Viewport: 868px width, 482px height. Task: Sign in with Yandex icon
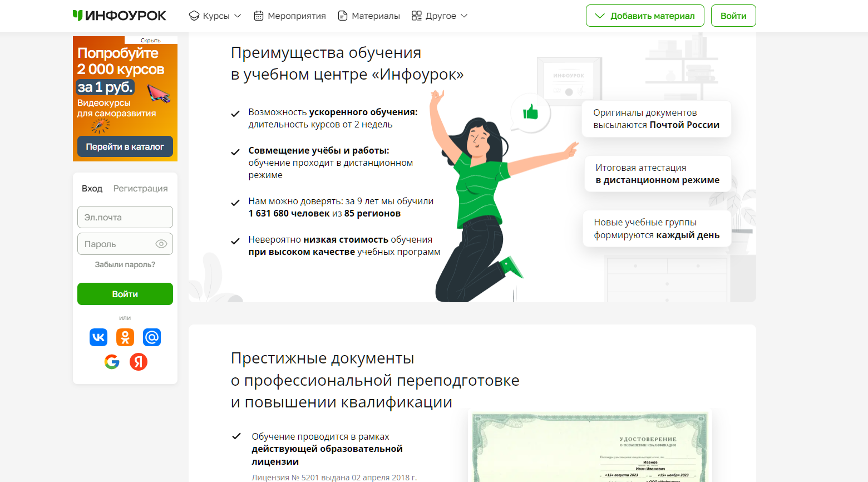tap(139, 362)
